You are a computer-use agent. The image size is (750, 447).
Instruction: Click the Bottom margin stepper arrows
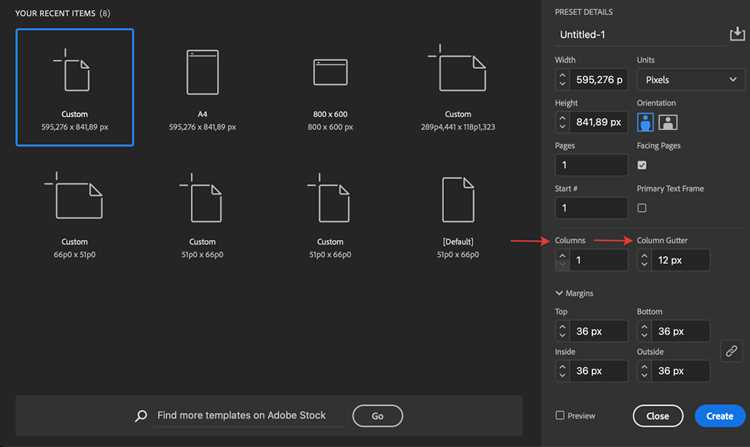(644, 331)
